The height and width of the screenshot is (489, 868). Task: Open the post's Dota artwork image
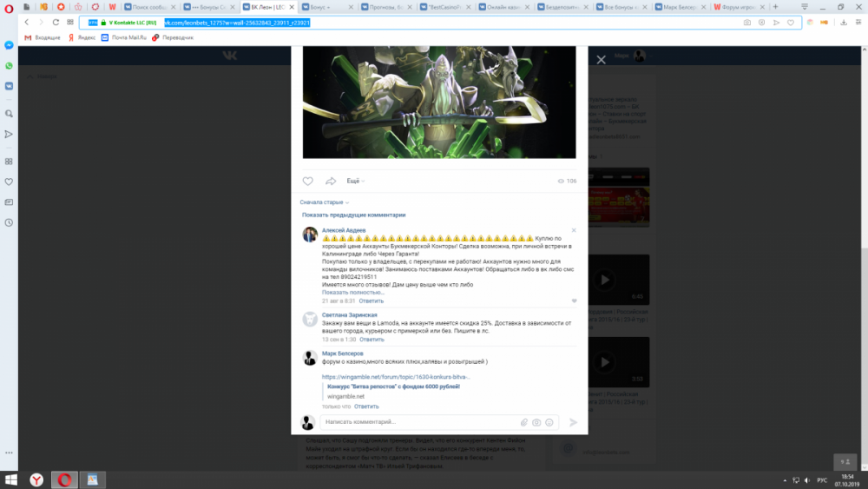point(439,102)
